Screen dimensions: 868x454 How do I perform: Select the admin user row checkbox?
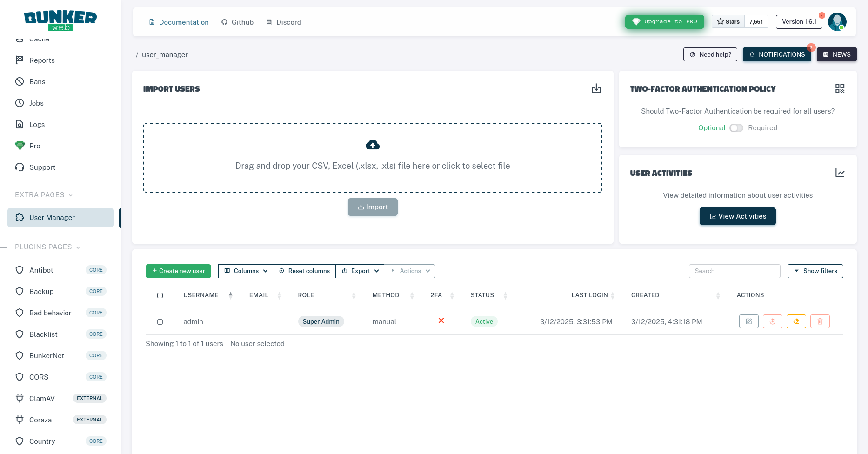160,322
